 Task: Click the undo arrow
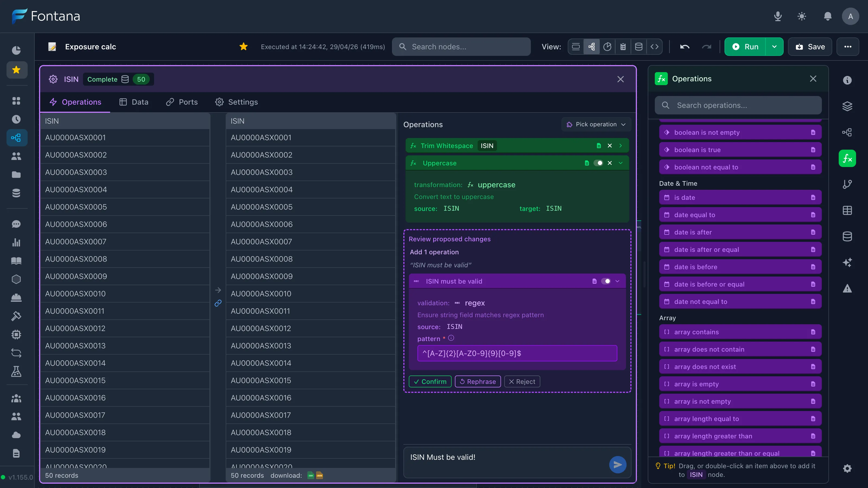pyautogui.click(x=685, y=46)
